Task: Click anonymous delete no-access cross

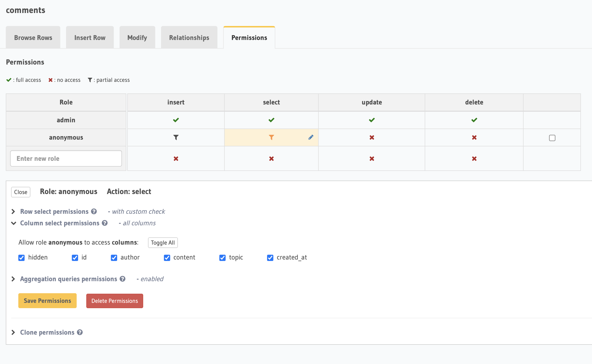Action: 474,137
